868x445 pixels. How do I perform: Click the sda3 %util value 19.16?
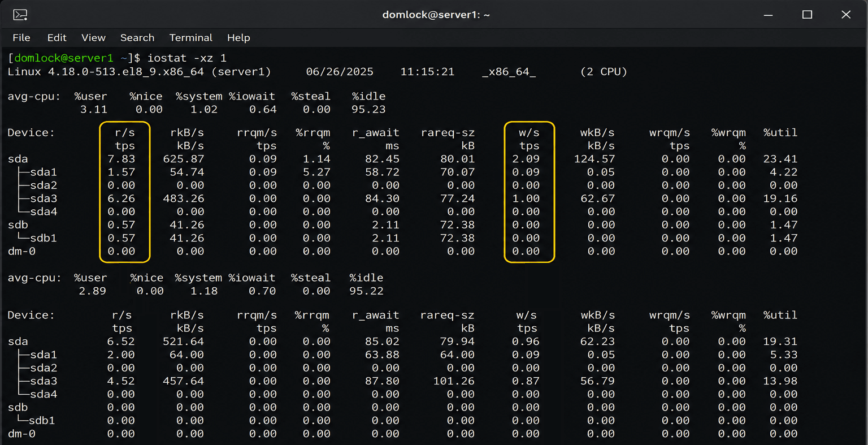tap(780, 199)
